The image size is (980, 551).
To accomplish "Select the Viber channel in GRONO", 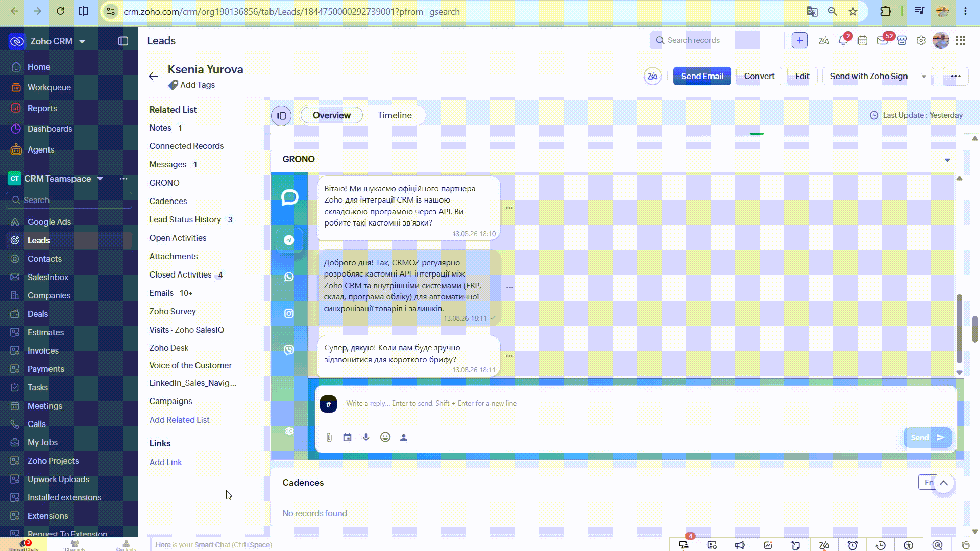I will click(289, 350).
